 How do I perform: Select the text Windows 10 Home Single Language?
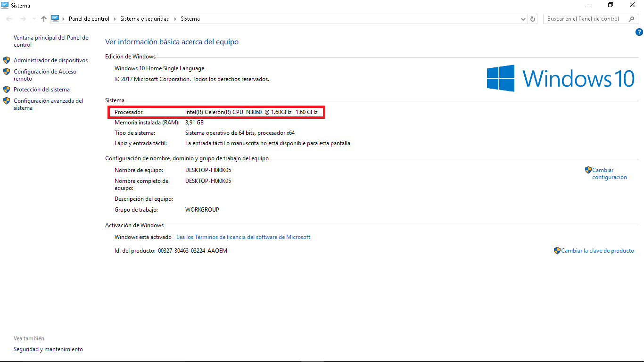[x=159, y=68]
